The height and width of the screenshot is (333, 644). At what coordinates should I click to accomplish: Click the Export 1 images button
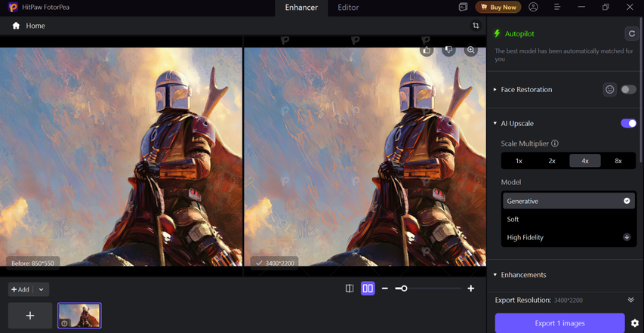pyautogui.click(x=559, y=323)
